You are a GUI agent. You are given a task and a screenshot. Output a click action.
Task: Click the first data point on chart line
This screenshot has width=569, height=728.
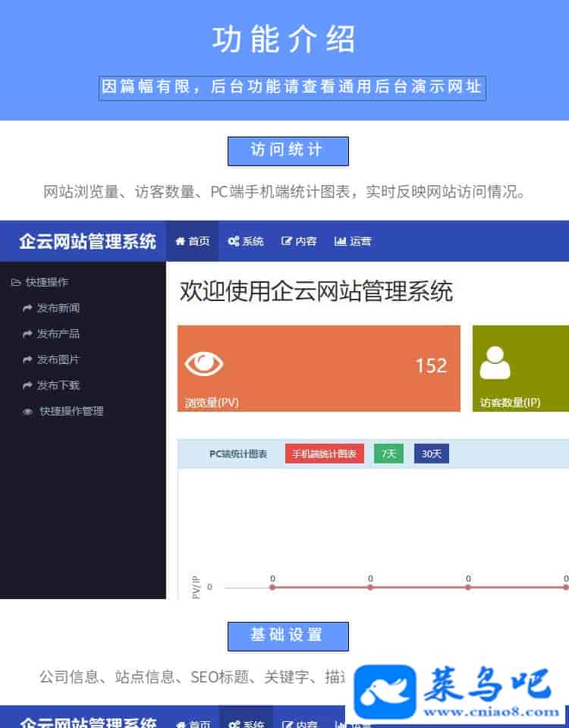(x=272, y=587)
